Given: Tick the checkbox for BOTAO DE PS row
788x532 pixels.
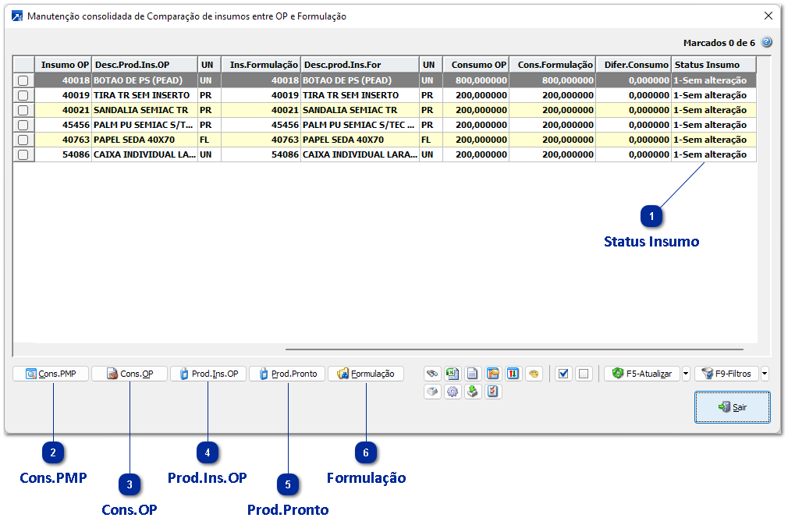Looking at the screenshot, I should tap(23, 80).
